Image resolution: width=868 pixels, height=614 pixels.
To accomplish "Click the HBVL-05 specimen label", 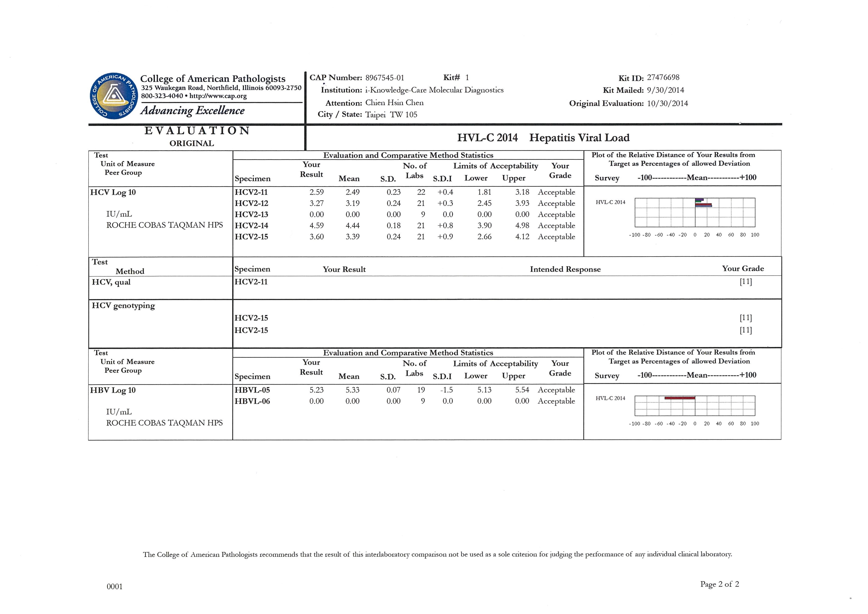I will [x=252, y=390].
